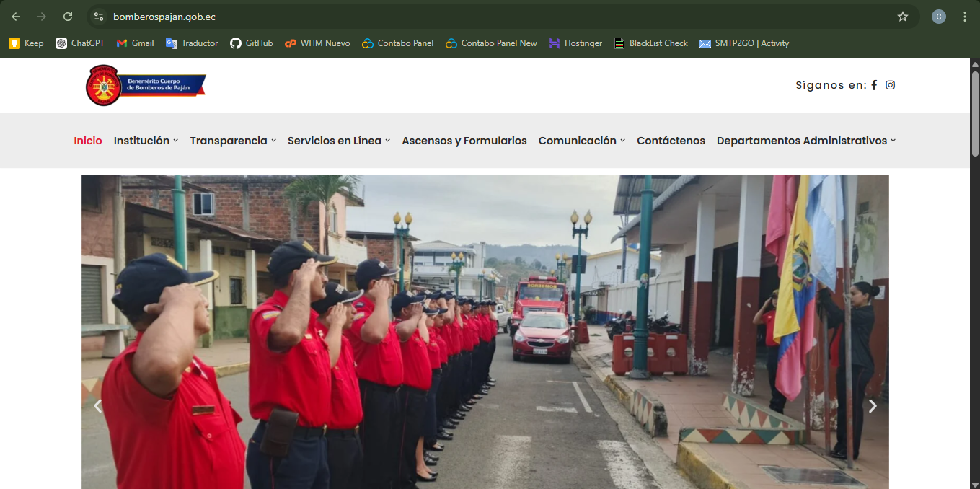Open Hostinger from the bookmarks bar
Image resolution: width=980 pixels, height=489 pixels.
[x=575, y=43]
